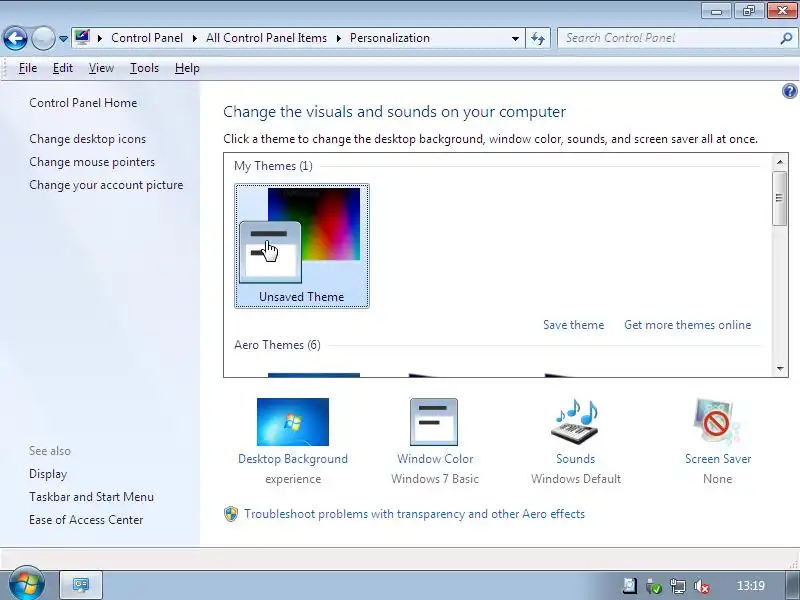
Task: Click the Personalization taskbar button
Action: point(81,585)
